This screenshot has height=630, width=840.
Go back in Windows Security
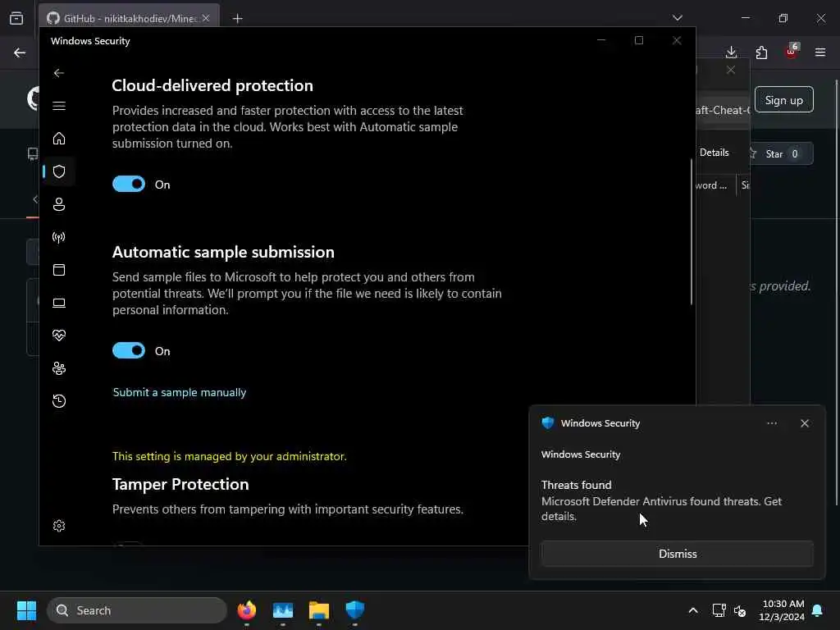point(59,73)
